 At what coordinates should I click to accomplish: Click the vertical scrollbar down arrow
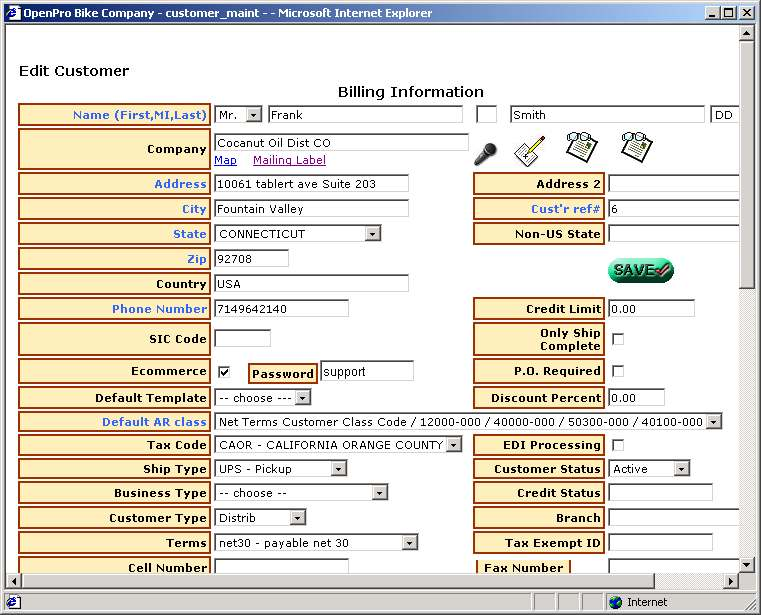[x=746, y=565]
